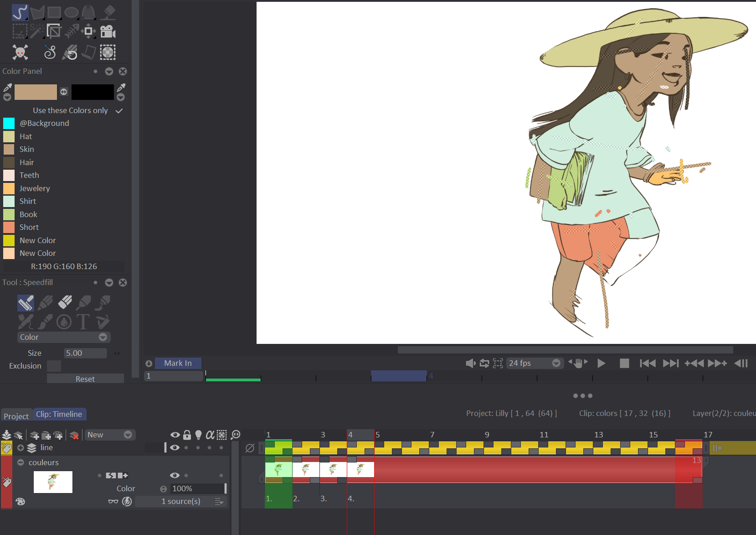Switch to the Project tab
Screen dimensions: 756x535
[16, 416]
